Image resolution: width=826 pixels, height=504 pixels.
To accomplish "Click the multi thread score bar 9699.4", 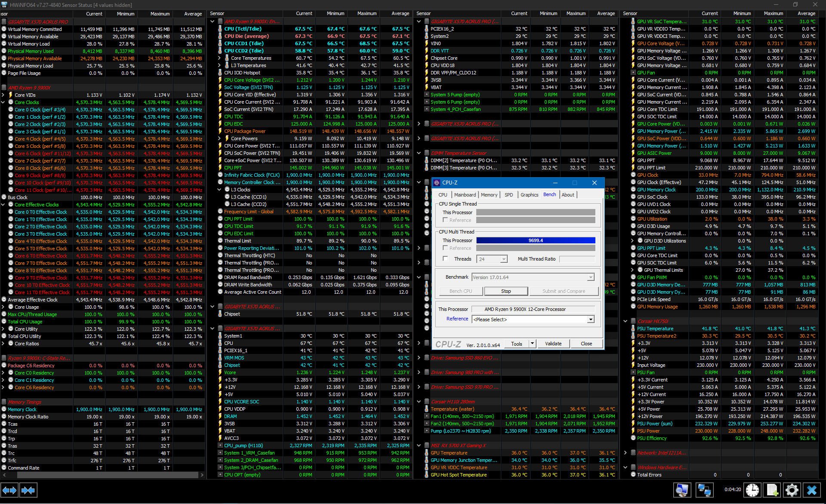I will tap(536, 240).
